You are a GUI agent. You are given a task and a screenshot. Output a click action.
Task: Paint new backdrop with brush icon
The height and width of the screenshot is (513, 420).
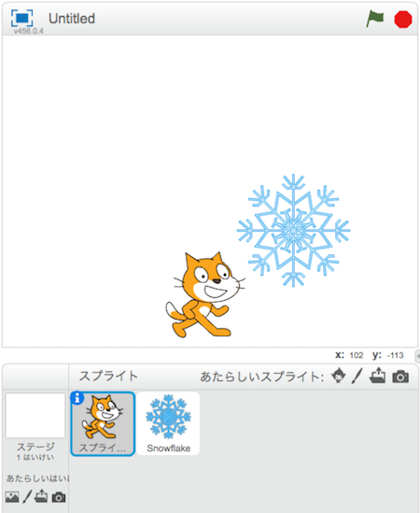[27, 496]
